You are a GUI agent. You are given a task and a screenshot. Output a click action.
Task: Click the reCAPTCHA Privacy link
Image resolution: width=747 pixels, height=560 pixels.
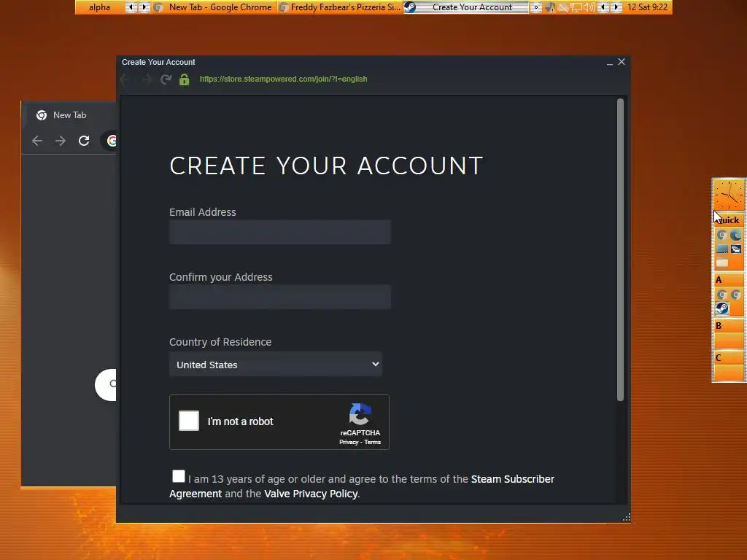coord(349,443)
